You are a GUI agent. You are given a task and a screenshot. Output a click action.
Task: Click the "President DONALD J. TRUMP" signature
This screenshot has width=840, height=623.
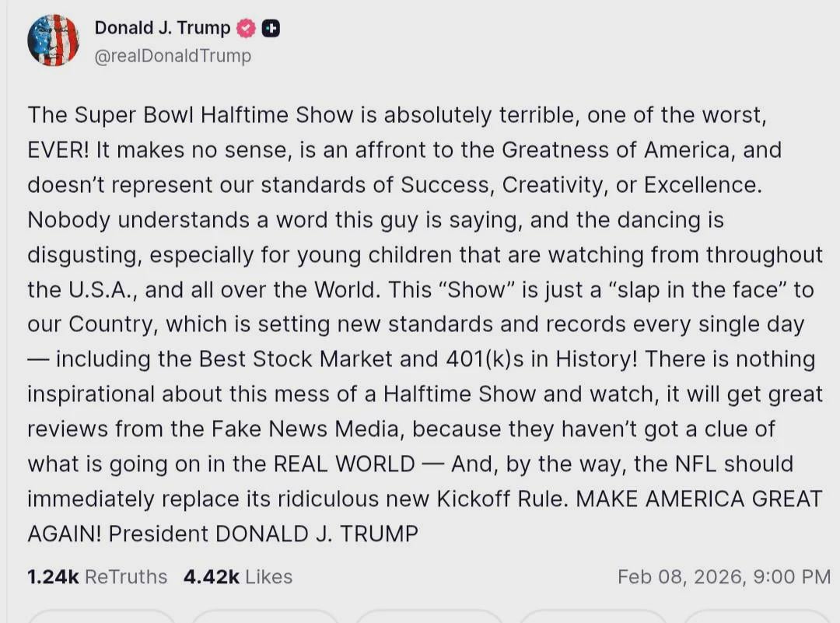264,534
